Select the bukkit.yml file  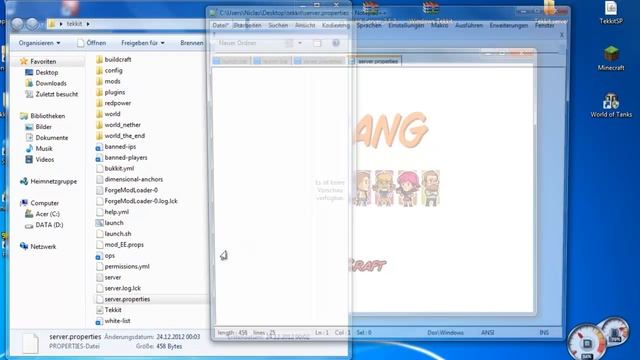tap(115, 169)
